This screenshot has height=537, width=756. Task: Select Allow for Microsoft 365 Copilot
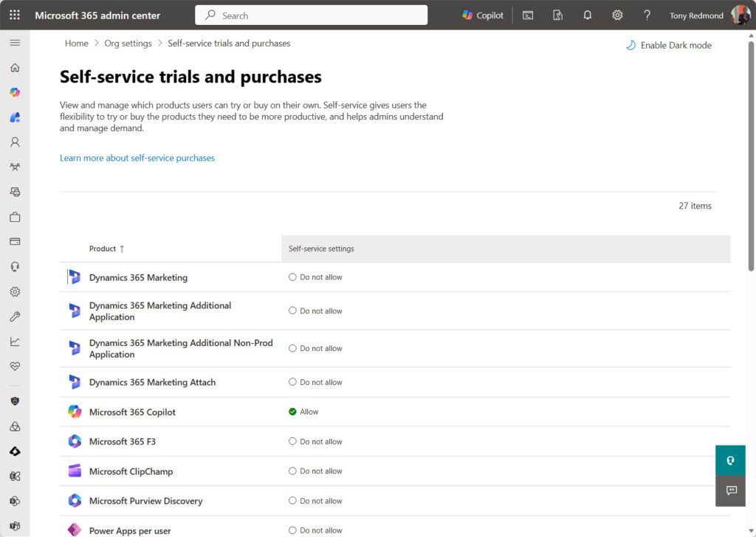(292, 412)
